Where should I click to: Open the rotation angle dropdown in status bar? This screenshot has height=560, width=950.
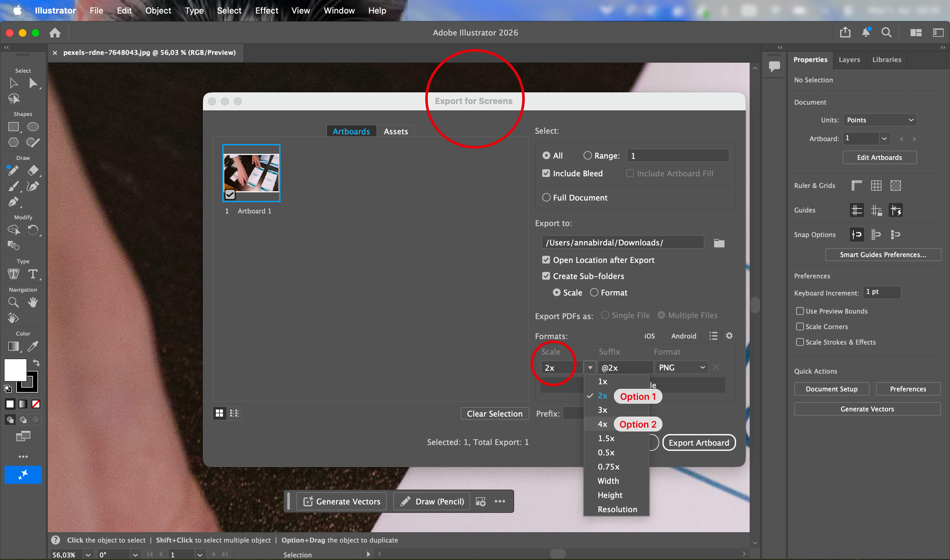[x=135, y=555]
